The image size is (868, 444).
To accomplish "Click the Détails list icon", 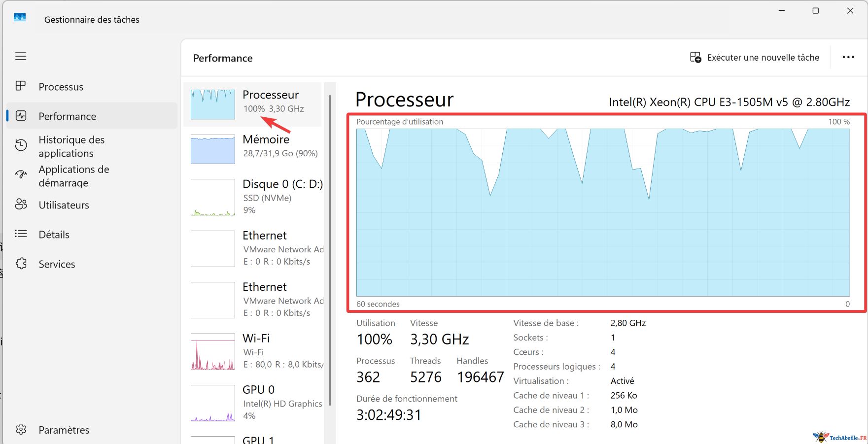I will click(x=21, y=234).
